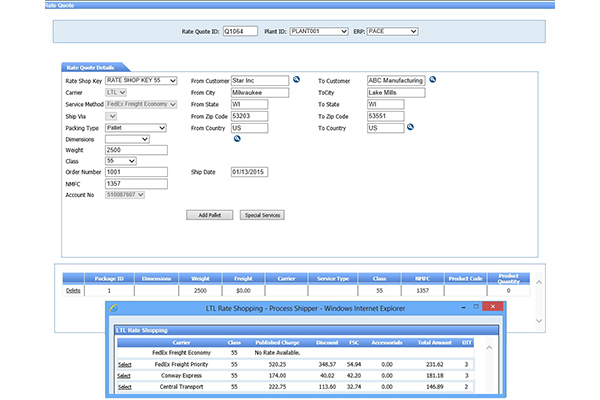
Task: Click the Ship Date field
Action: point(249,172)
